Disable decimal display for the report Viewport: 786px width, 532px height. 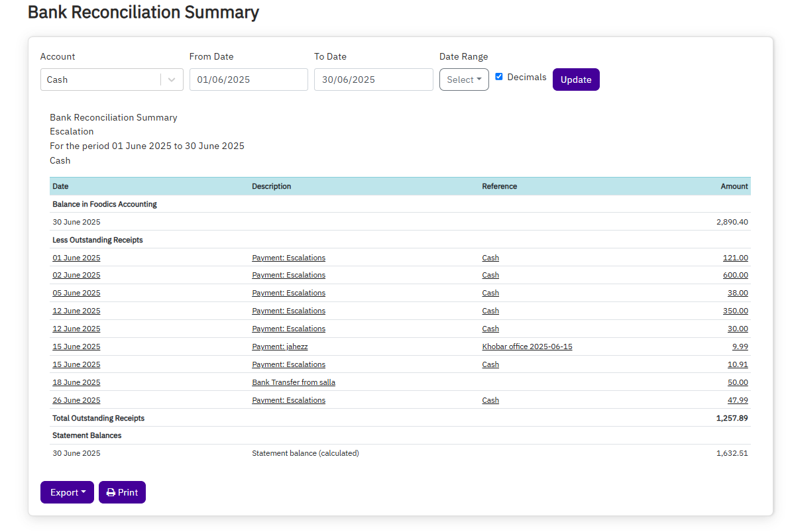(499, 76)
